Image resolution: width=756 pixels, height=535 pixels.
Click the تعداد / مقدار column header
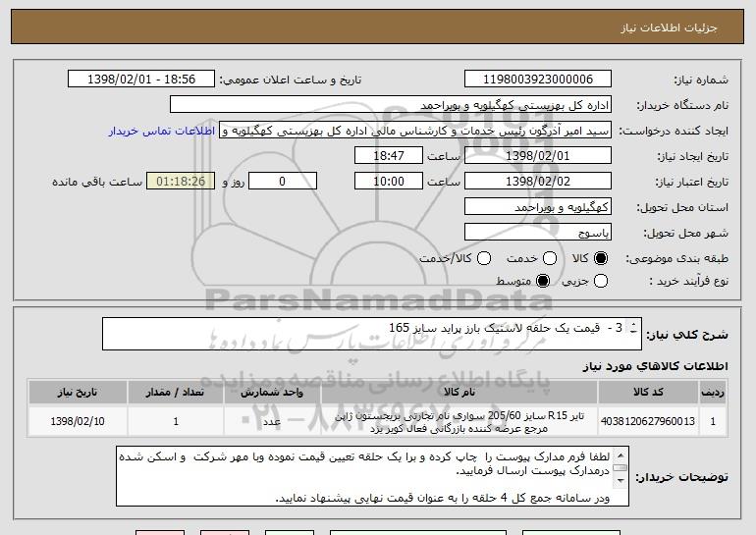tap(176, 392)
